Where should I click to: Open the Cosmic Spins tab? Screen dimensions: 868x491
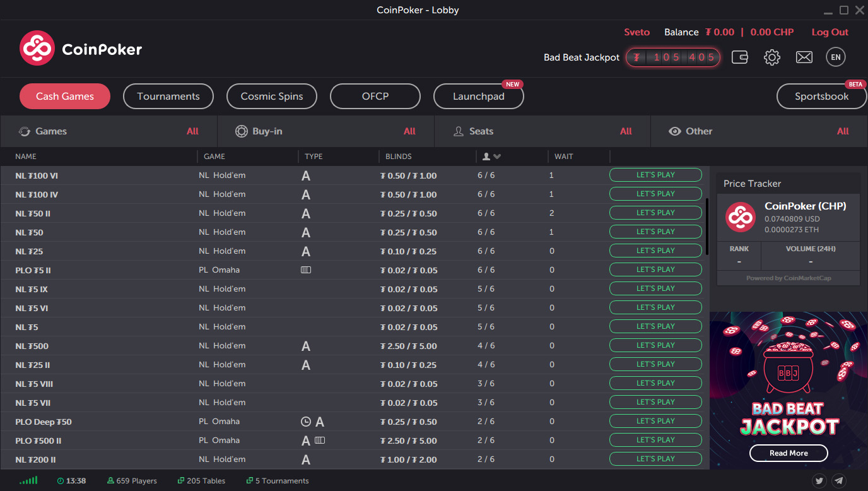(x=272, y=97)
